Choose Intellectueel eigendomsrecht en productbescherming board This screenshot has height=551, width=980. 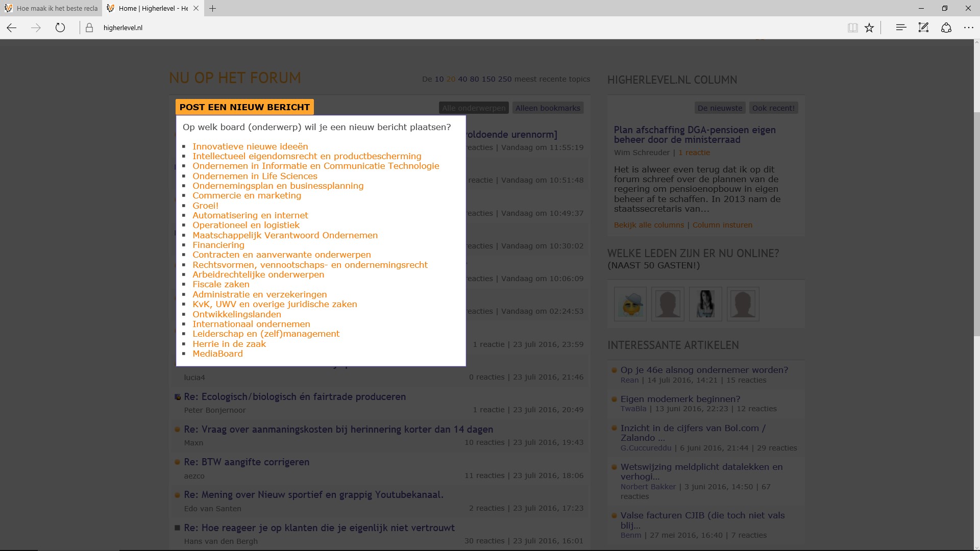tap(307, 156)
